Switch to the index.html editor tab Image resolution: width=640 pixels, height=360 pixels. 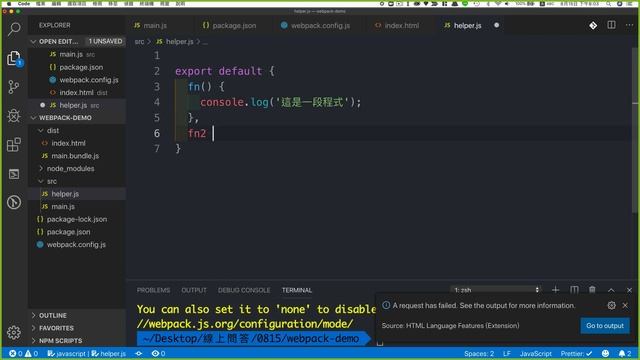397,25
